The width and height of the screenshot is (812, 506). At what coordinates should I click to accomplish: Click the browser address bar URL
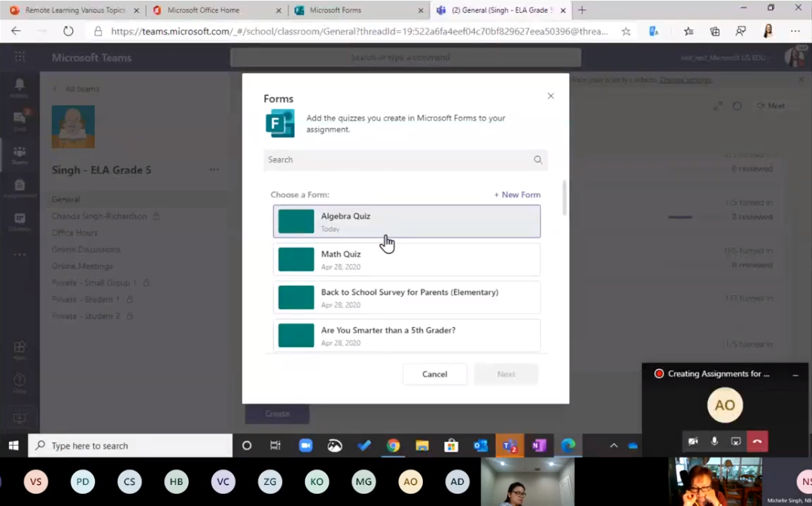(360, 32)
